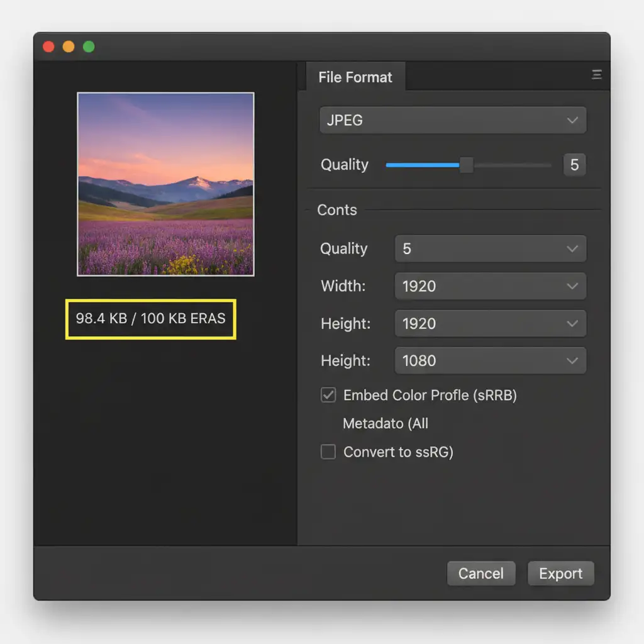Expand the Height dropdown showing 1080

pos(491,361)
